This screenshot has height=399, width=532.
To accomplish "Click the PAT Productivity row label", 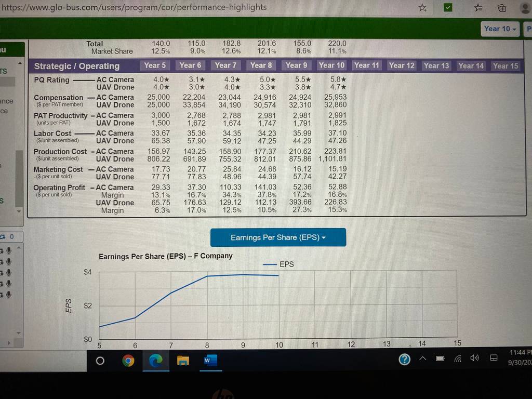I will [60, 116].
